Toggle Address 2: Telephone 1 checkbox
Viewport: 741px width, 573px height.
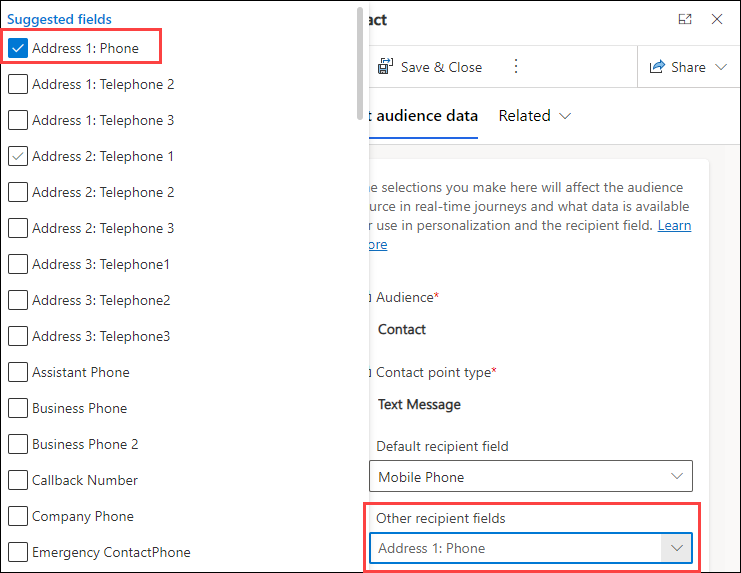[x=18, y=156]
